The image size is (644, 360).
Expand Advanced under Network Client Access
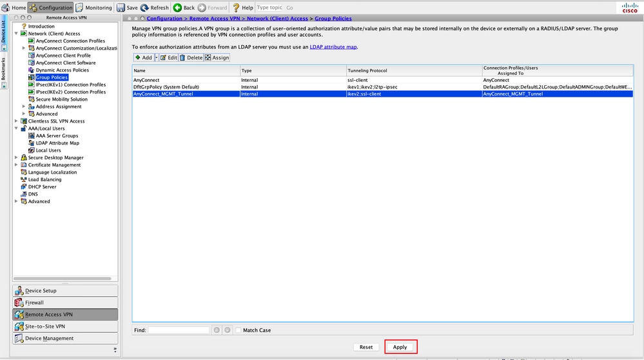pos(24,114)
